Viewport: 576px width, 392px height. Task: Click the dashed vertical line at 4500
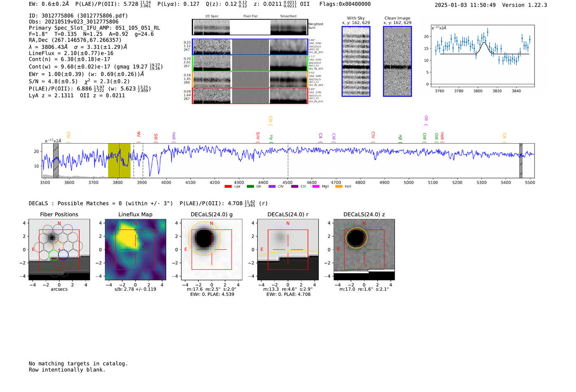tap(288, 160)
